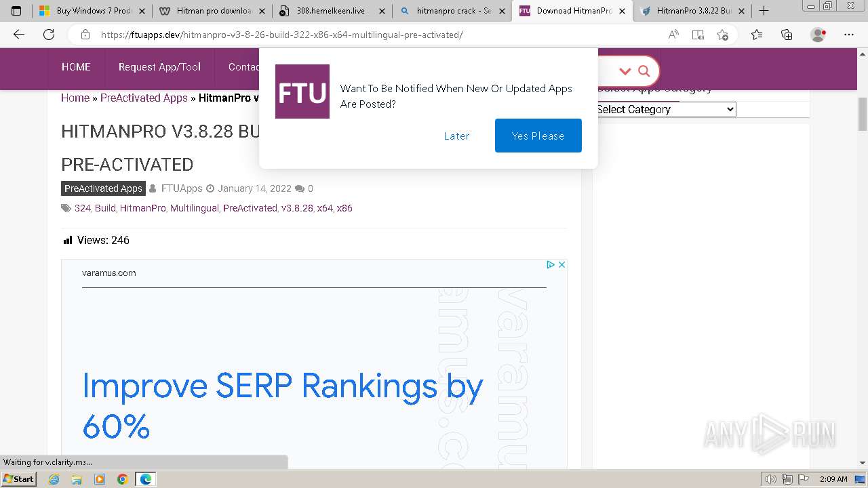
Task: Launch Internet Explorer from taskbar
Action: pos(54,479)
